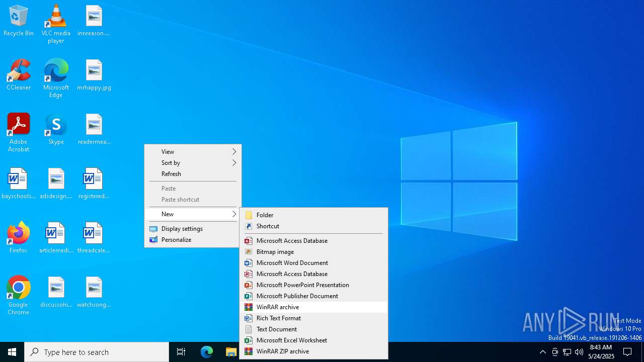Expand the Sort by submenu
The width and height of the screenshot is (644, 362).
pos(193,163)
